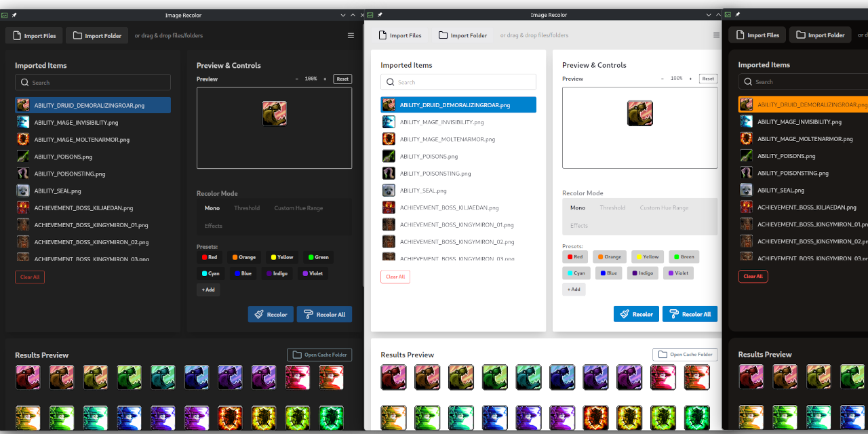Click zoom in plus in left window preview

pos(325,79)
